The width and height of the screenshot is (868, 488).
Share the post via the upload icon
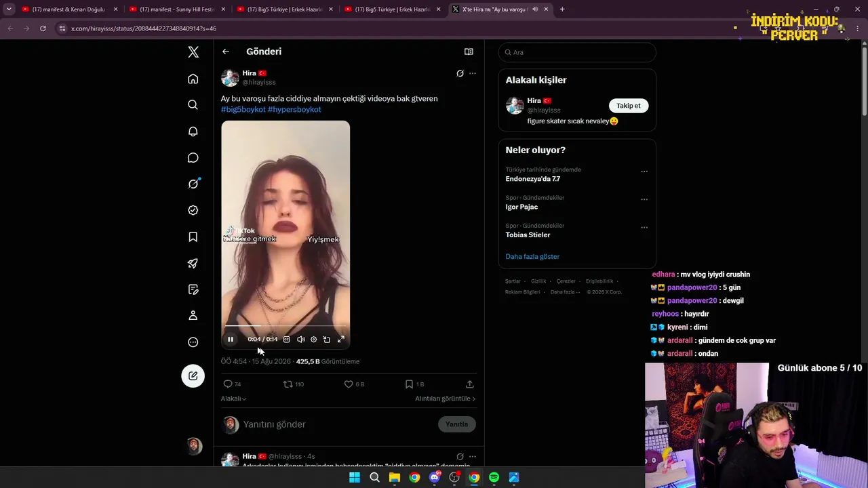point(469,384)
